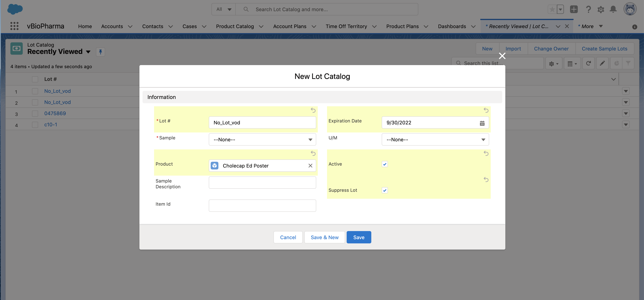Open the All search scope dropdown
This screenshot has width=644, height=300.
(224, 9)
